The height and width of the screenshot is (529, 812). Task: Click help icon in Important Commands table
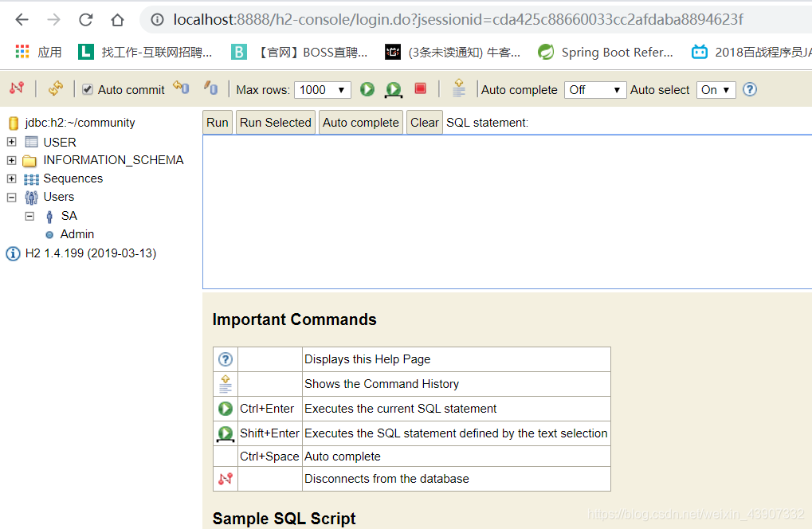pos(226,359)
